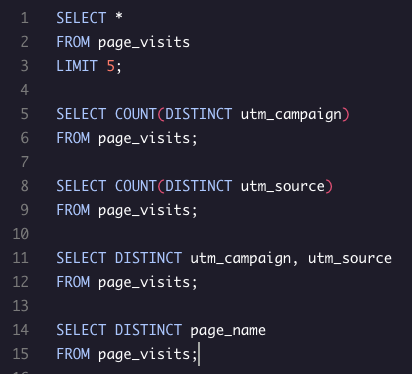Click line number 1 in the gutter

[25, 18]
